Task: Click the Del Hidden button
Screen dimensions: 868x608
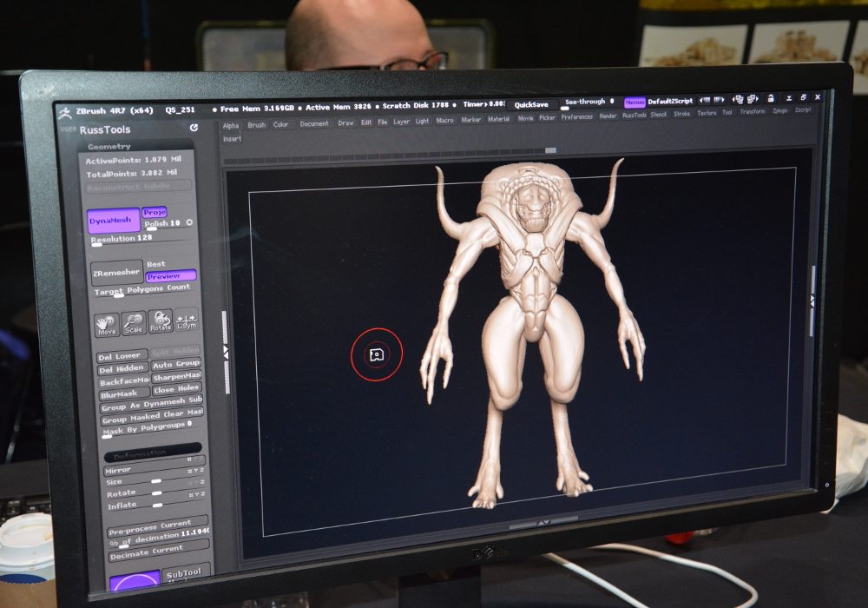Action: [123, 369]
